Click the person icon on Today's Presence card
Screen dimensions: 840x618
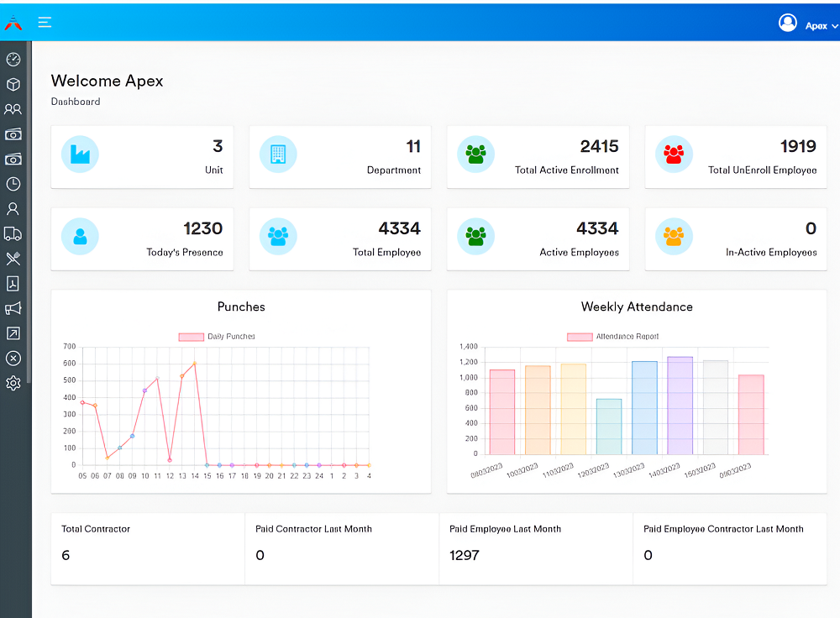pyautogui.click(x=80, y=237)
